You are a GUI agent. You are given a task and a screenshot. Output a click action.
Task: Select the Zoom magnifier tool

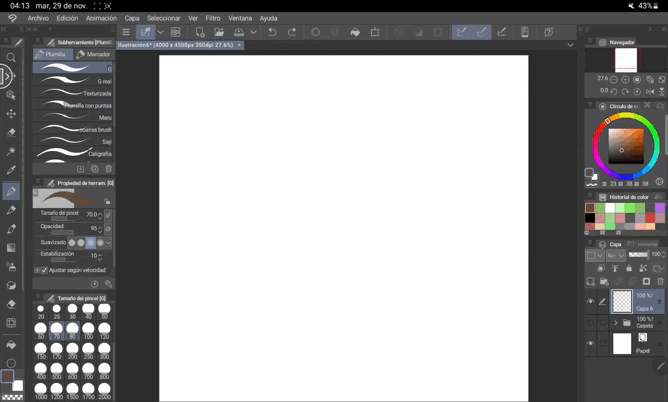pos(11,57)
